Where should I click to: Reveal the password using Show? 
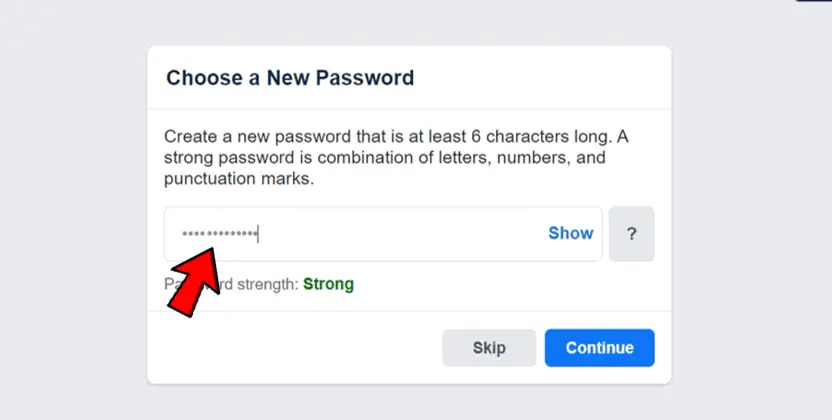[570, 233]
